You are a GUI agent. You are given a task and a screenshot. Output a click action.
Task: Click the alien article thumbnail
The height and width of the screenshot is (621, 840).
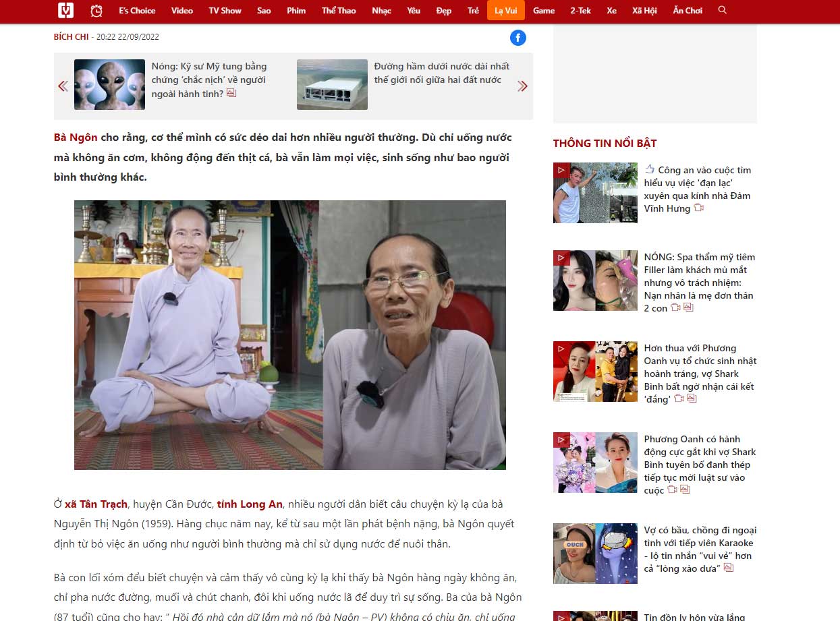pos(109,84)
